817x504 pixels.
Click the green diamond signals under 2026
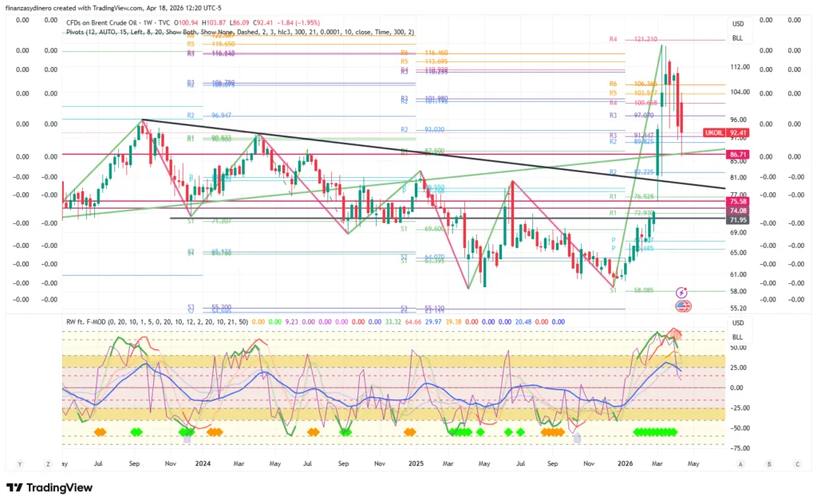pos(655,431)
